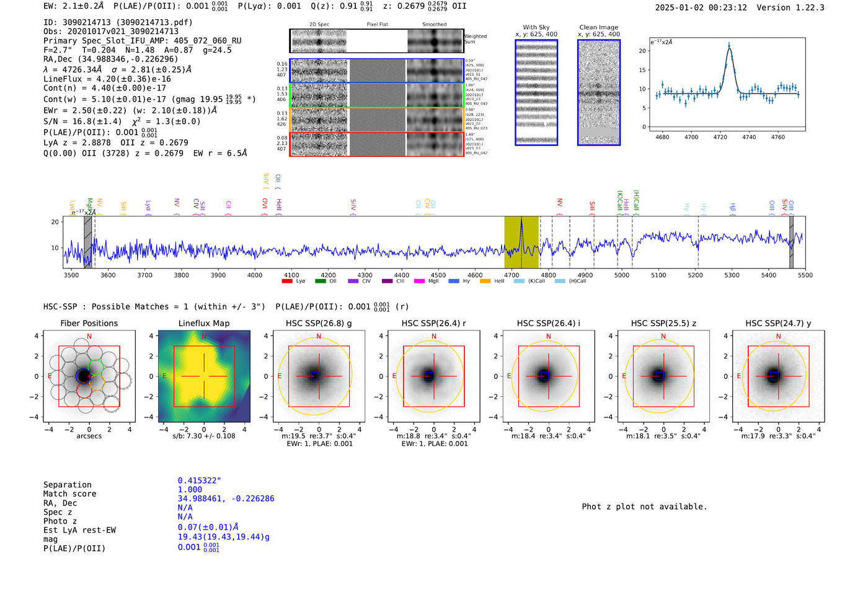Image resolution: width=868 pixels, height=591 pixels.
Task: Click the CIII legend swatch
Action: coord(387,282)
